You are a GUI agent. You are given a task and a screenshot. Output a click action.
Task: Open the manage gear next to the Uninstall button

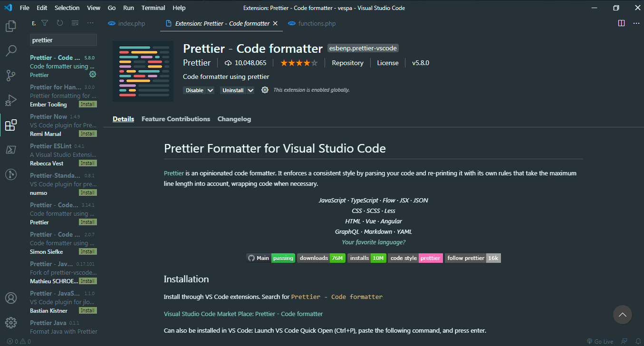tap(265, 90)
